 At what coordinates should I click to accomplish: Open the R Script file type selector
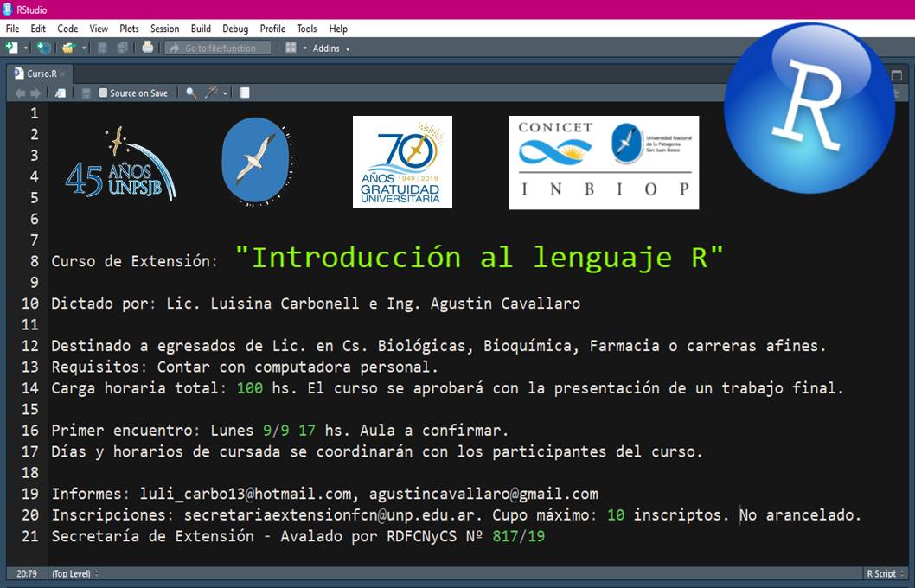[x=885, y=573]
